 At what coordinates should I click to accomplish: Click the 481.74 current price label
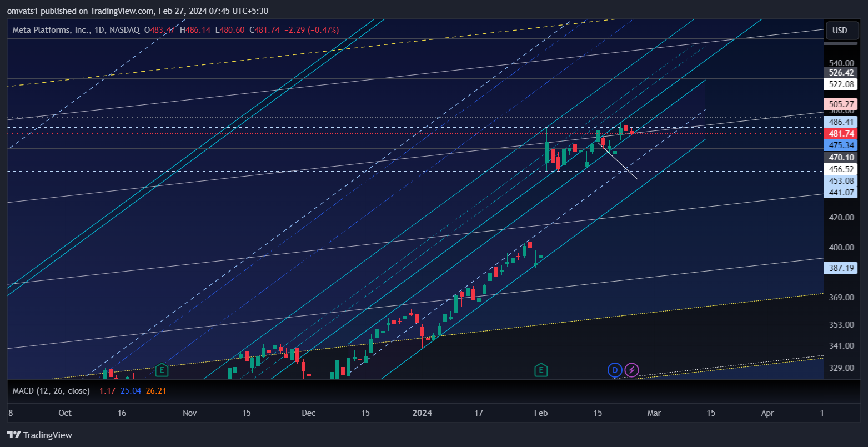coord(841,134)
